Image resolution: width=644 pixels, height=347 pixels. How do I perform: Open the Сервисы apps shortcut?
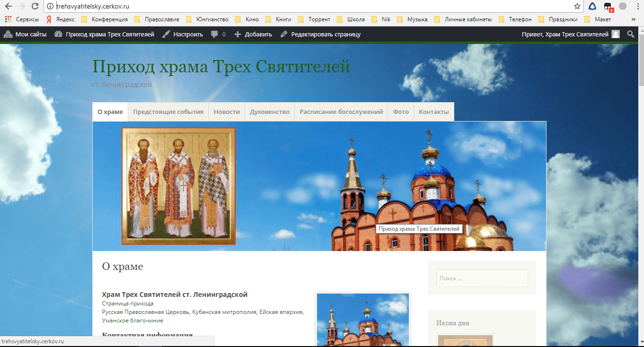tap(22, 19)
